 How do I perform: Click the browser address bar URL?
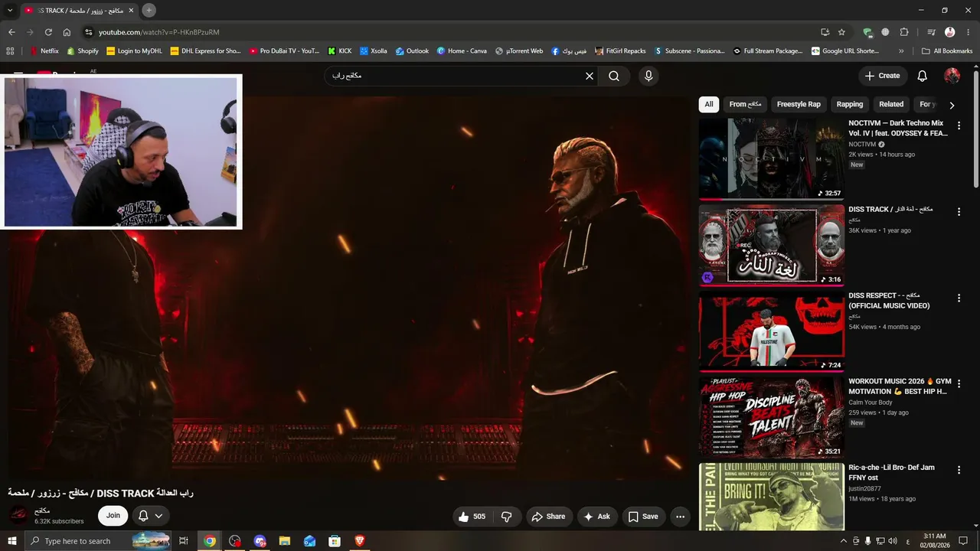tap(159, 32)
